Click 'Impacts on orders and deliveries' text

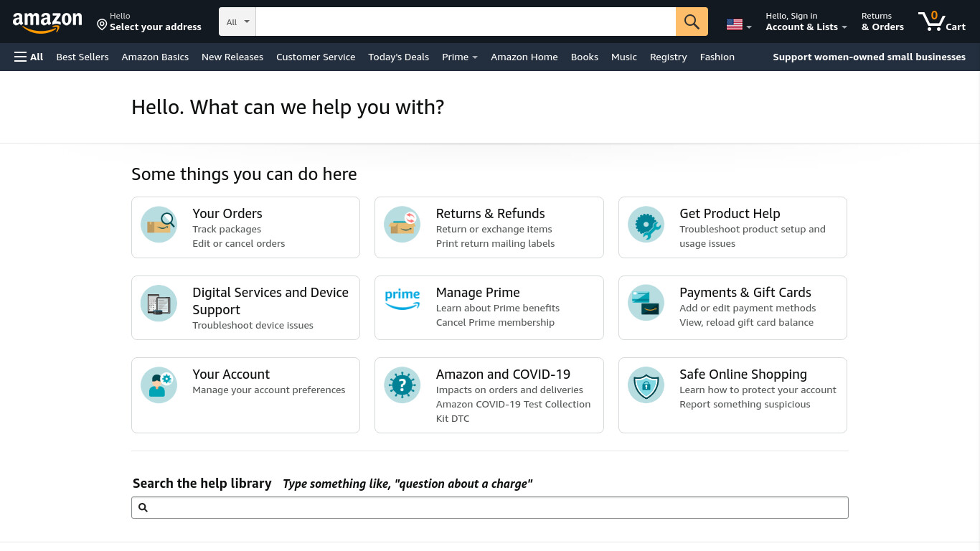coord(510,390)
